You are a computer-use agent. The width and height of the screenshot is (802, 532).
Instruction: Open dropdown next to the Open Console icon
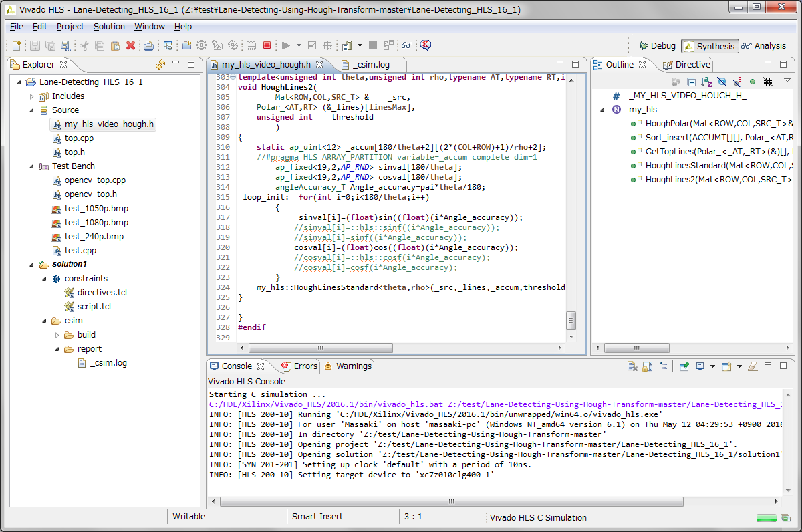pos(739,366)
